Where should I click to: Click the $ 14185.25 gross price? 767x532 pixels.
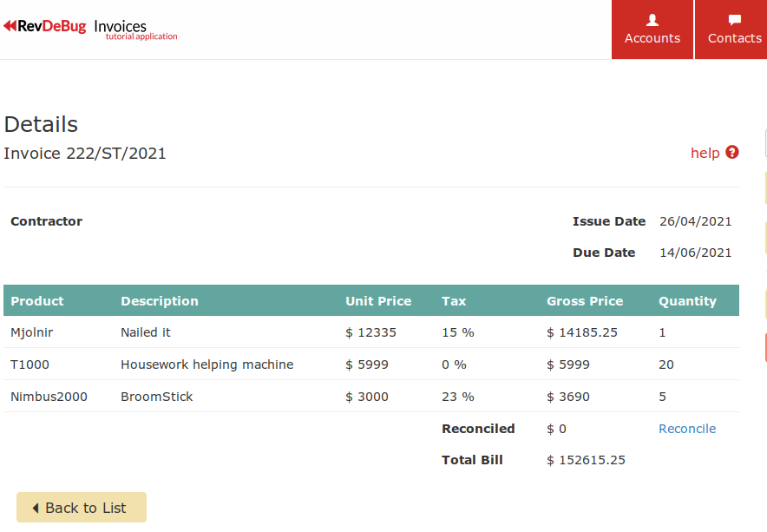[582, 332]
